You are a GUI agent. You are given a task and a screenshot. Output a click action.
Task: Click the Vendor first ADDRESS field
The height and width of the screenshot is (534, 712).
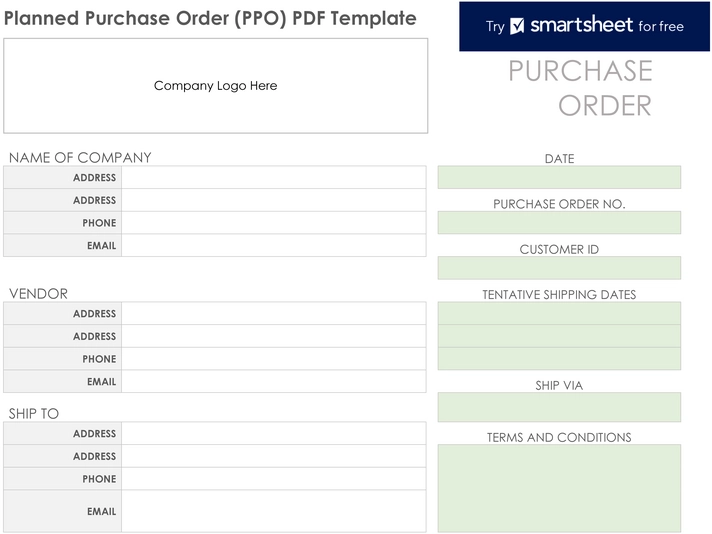274,313
